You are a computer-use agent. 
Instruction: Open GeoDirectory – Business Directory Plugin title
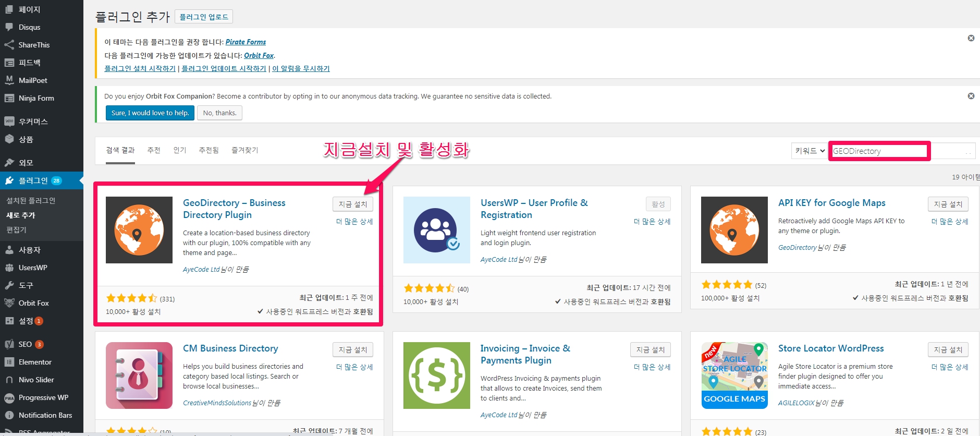pyautogui.click(x=234, y=209)
